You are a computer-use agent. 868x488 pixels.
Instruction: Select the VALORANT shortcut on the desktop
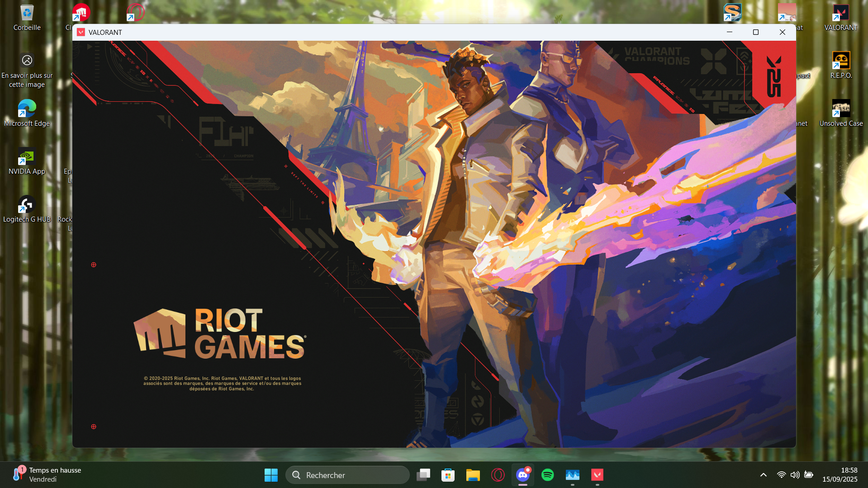point(841,18)
